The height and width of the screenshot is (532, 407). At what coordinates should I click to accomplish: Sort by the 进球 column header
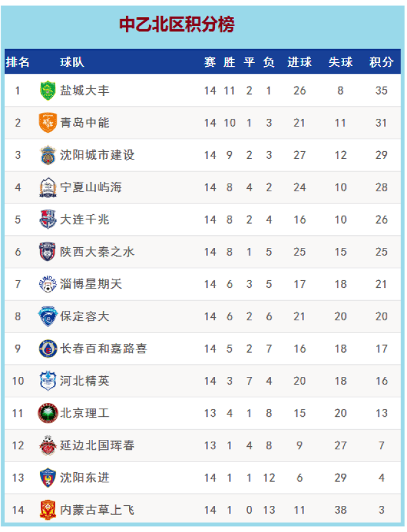(300, 62)
